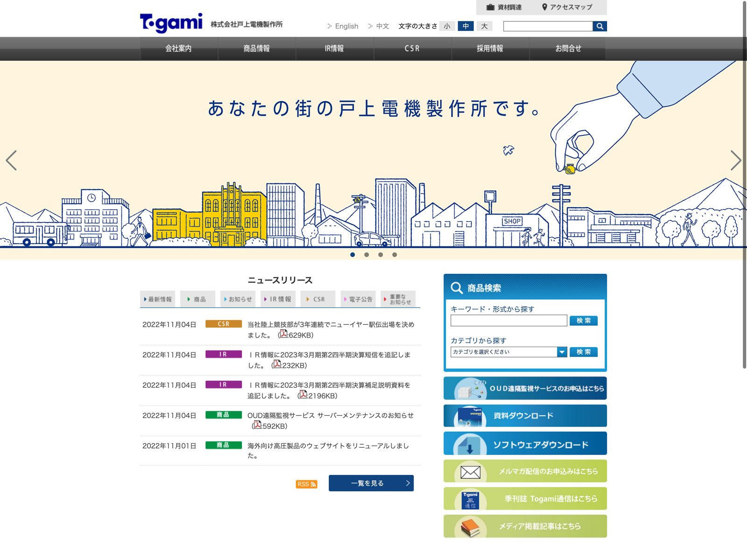Expand the 会社案内 navigation menu
747x560 pixels.
pyautogui.click(x=178, y=49)
